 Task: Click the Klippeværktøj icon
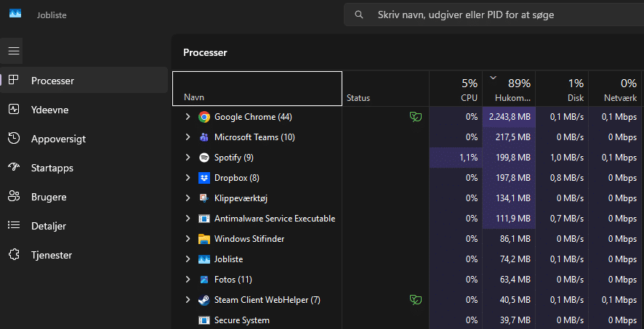click(204, 198)
